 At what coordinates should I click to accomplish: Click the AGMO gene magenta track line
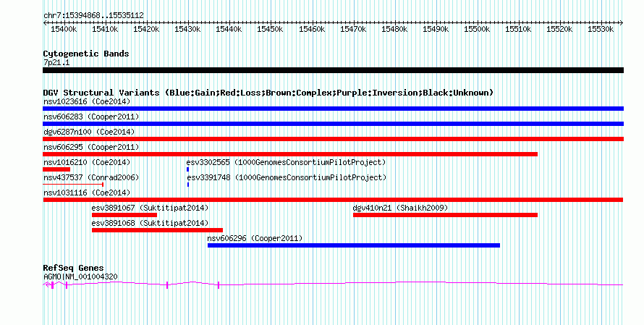(333, 284)
